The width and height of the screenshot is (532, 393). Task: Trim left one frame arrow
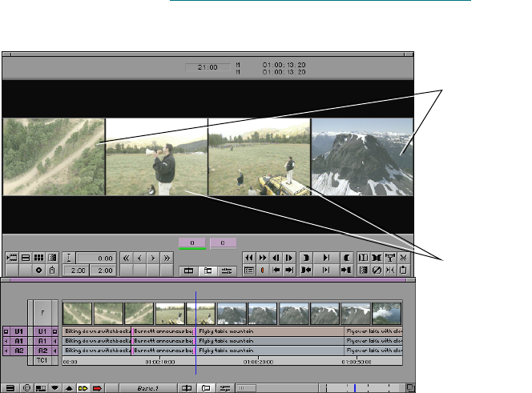(139, 258)
